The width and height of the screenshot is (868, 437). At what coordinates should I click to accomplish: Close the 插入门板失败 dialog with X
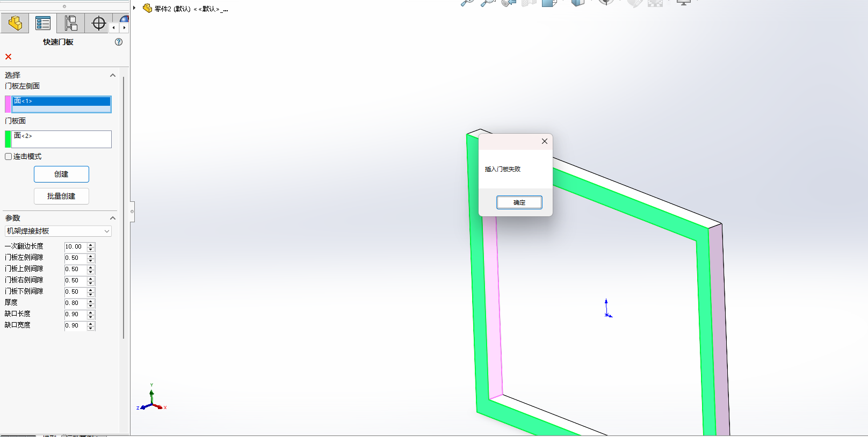click(545, 141)
